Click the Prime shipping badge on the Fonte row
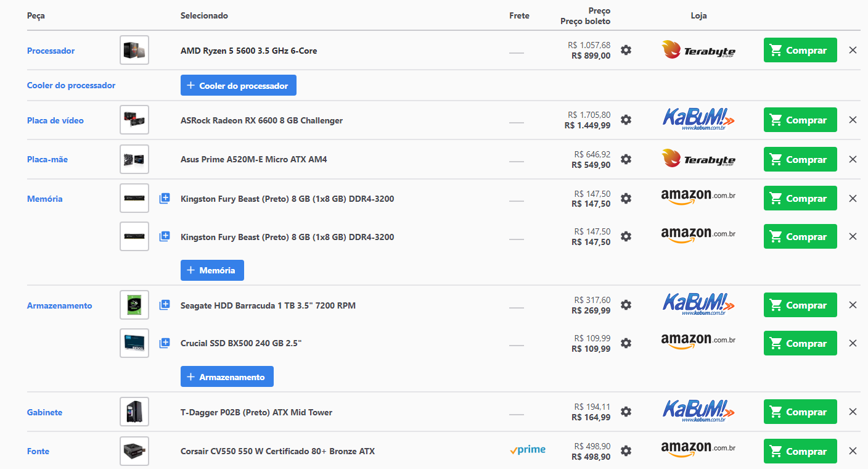Image resolution: width=868 pixels, height=469 pixels. coord(528,450)
